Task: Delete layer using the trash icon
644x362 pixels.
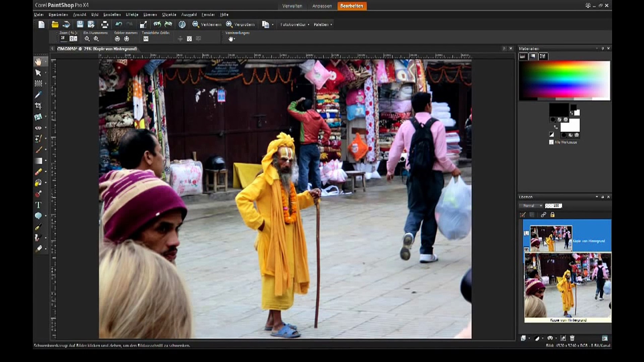Action: click(x=572, y=338)
